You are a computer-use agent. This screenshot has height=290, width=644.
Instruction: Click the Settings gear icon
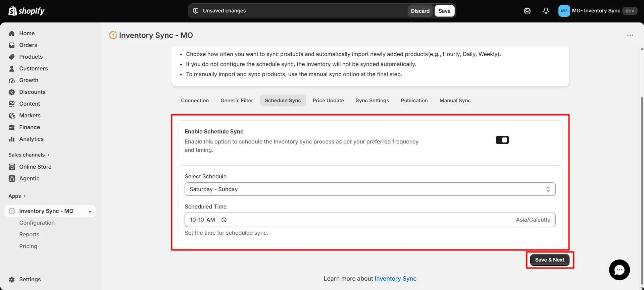12,280
